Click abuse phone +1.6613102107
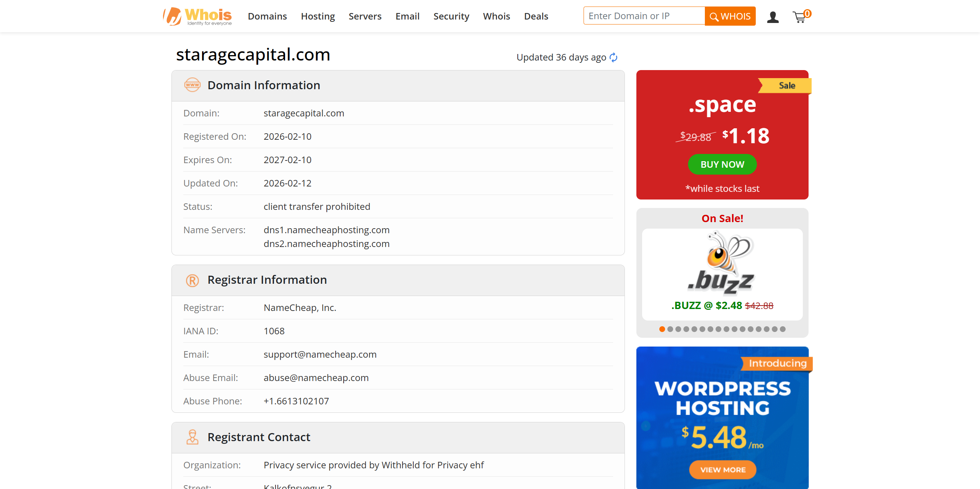The height and width of the screenshot is (489, 980). tap(296, 401)
